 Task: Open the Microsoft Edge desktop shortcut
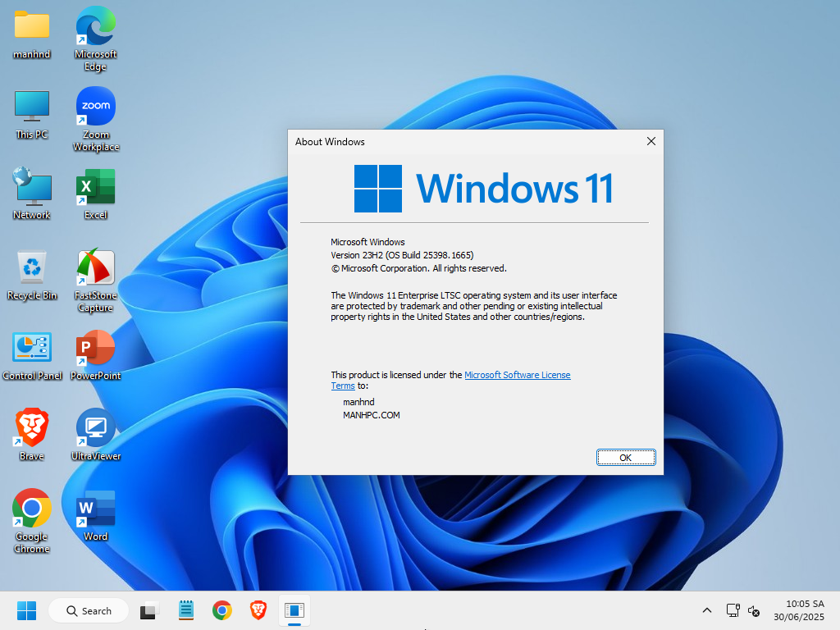coord(96,28)
